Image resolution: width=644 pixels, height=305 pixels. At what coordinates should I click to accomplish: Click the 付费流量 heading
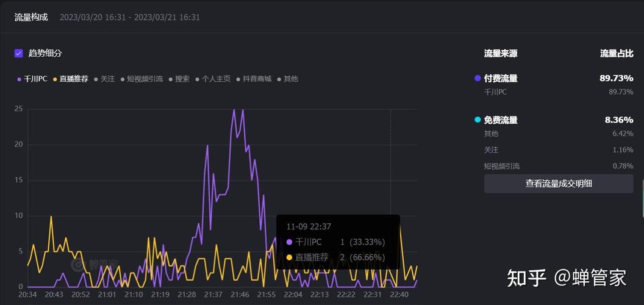(501, 79)
